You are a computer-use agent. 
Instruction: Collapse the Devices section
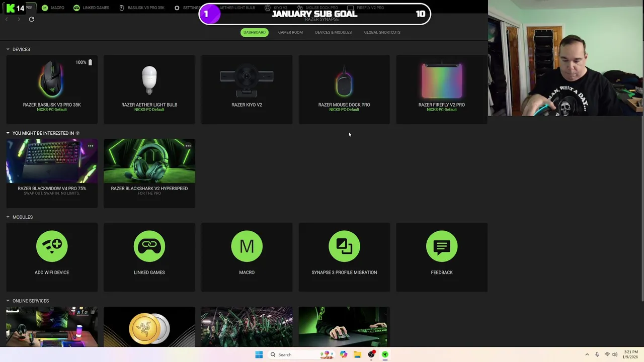click(8, 49)
